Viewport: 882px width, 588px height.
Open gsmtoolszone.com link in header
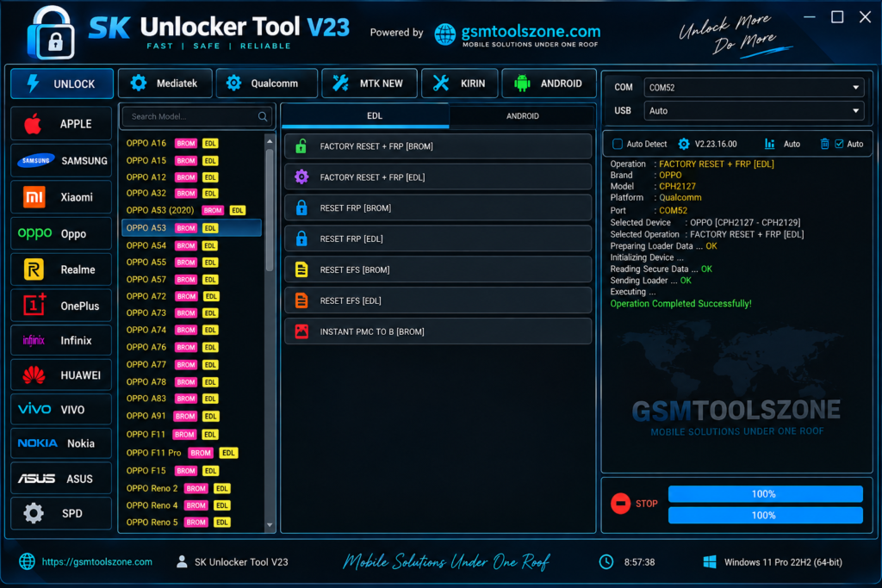(531, 32)
